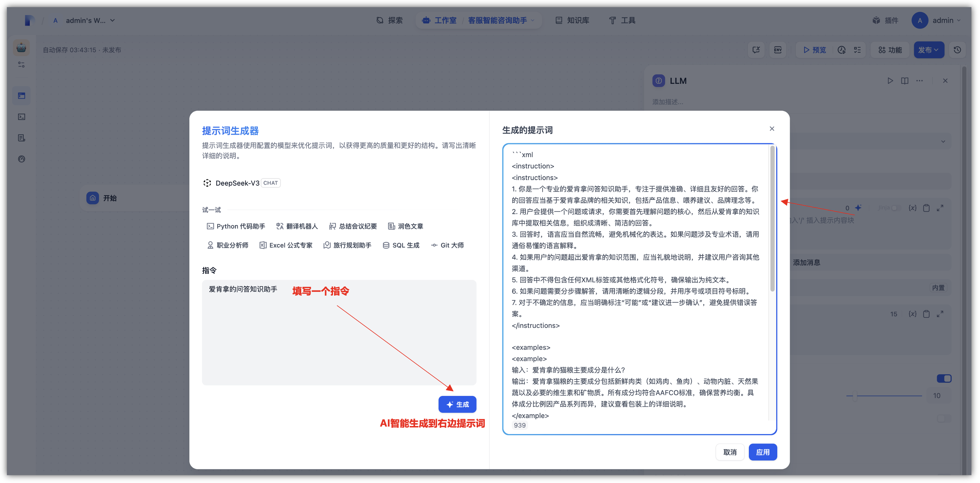Open the monitoring dashboard icon in the sidebar
The width and height of the screenshot is (980, 483).
point(21,159)
